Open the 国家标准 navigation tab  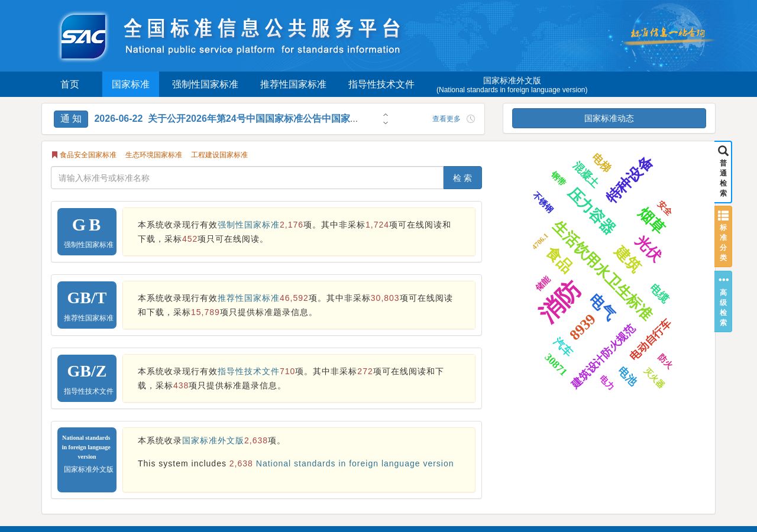click(131, 85)
